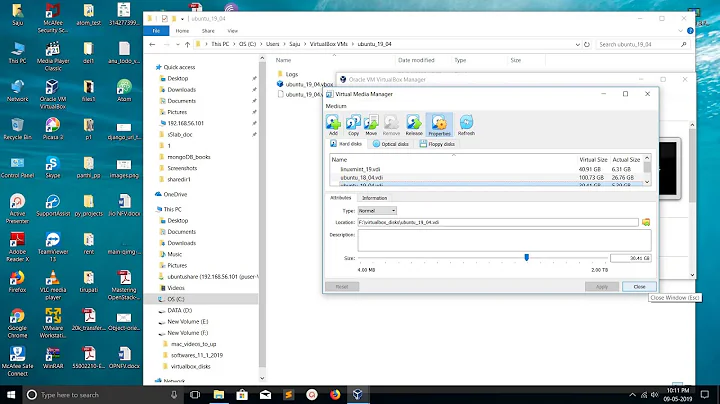
Task: Click the disk Size slider handle
Action: click(x=527, y=258)
